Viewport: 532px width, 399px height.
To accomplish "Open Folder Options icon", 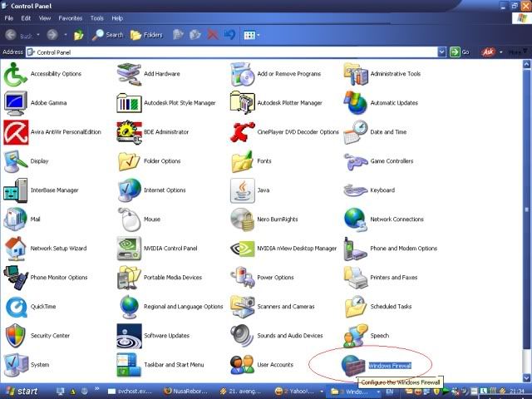I will click(x=129, y=161).
